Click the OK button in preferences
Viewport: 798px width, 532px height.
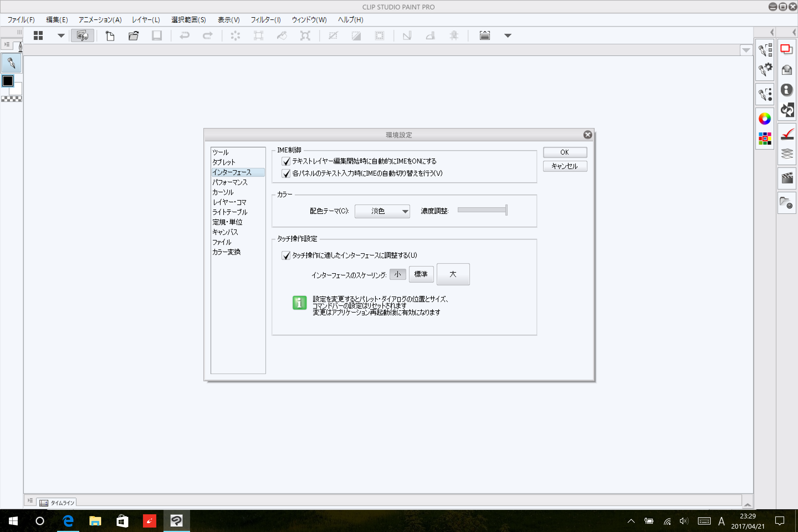[x=565, y=152]
